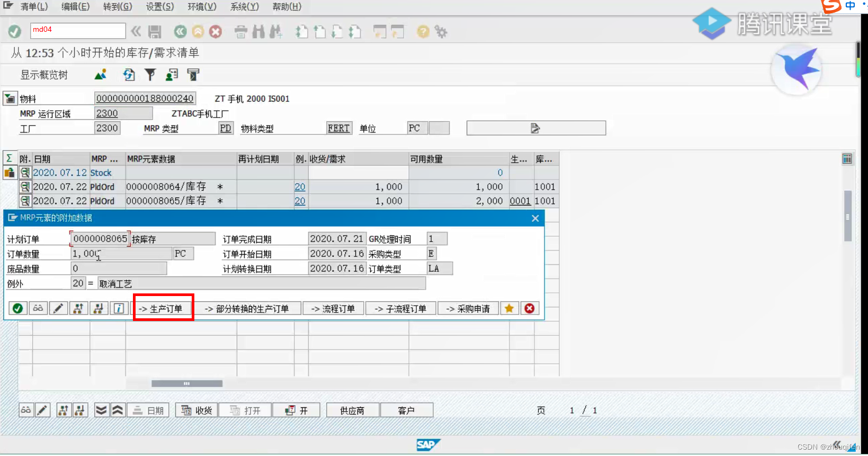Click the Print icon
This screenshot has width=868, height=456.
tap(241, 32)
